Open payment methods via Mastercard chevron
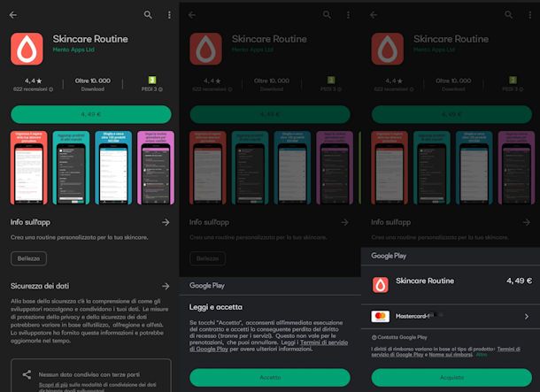Viewport: 540px width, 392px height. (527, 316)
